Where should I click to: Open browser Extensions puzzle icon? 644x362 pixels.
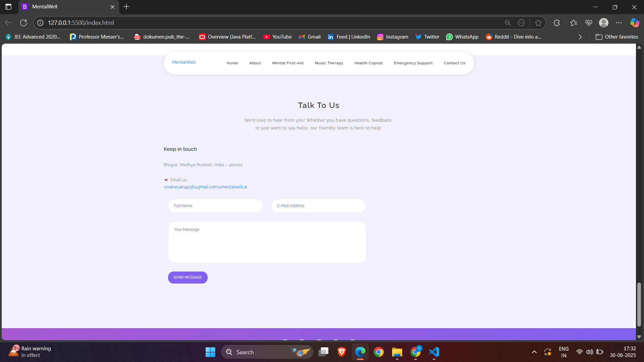[556, 23]
